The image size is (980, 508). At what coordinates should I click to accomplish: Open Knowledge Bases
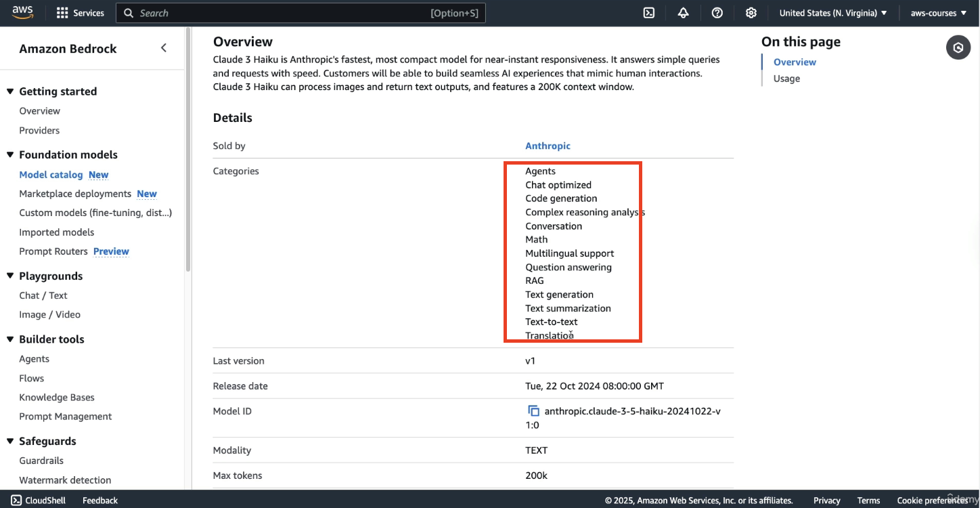coord(57,398)
